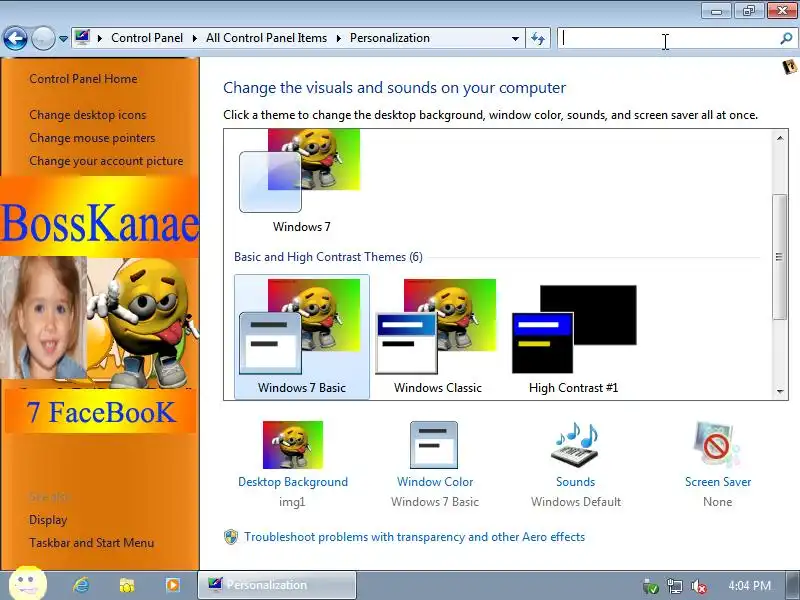The width and height of the screenshot is (800, 600).
Task: Launch Internet Explorer from taskbar
Action: click(81, 585)
